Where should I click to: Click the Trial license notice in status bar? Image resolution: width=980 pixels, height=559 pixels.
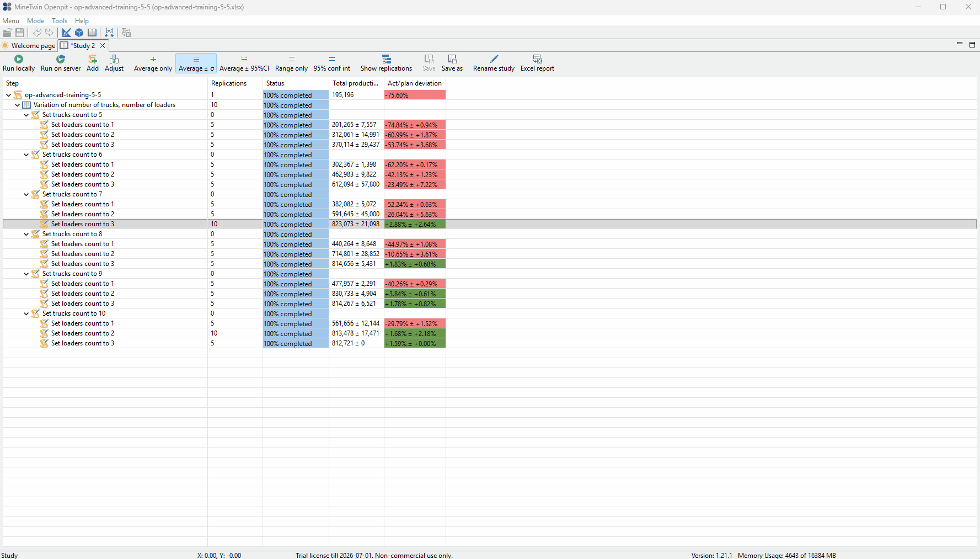(374, 555)
